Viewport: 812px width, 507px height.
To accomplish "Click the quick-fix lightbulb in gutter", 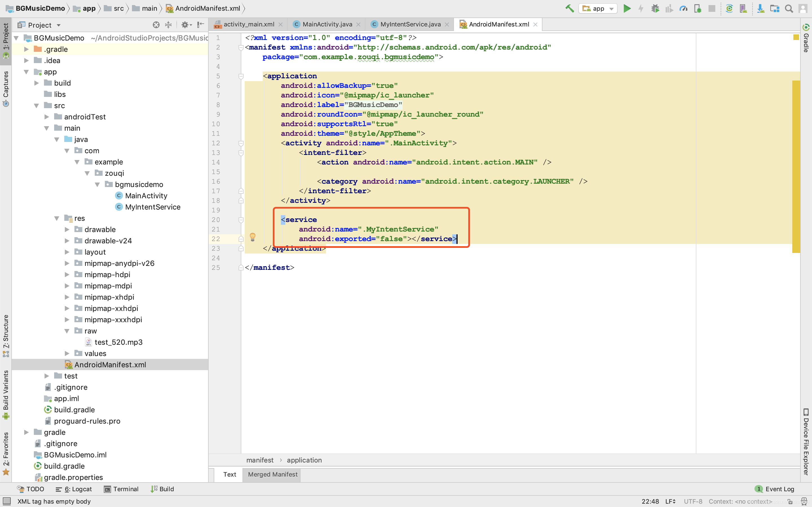I will [x=253, y=237].
